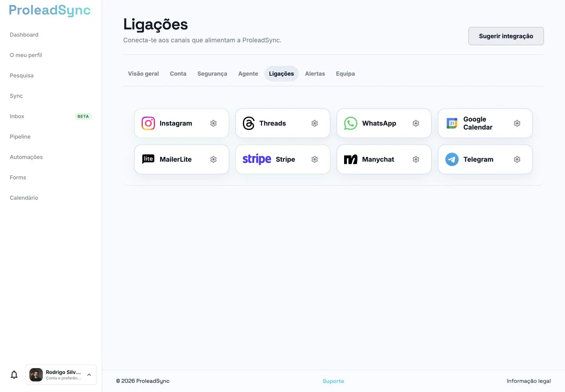The image size is (565, 392).
Task: Click the Stripe wordmark logo
Action: (x=257, y=159)
